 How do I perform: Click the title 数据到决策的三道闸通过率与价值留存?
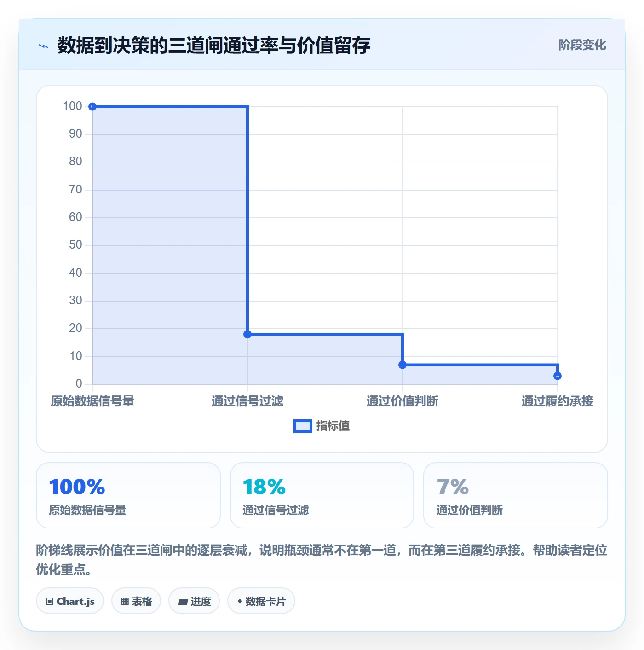(x=214, y=46)
